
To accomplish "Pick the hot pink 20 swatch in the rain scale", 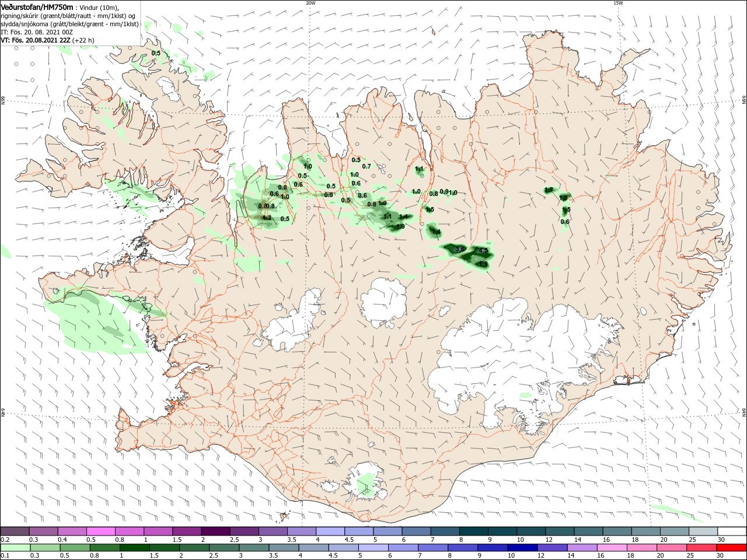I will 672,548.
